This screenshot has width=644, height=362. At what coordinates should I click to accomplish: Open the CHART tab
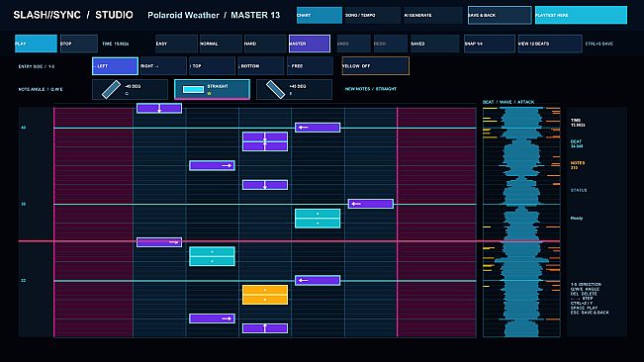pos(320,15)
